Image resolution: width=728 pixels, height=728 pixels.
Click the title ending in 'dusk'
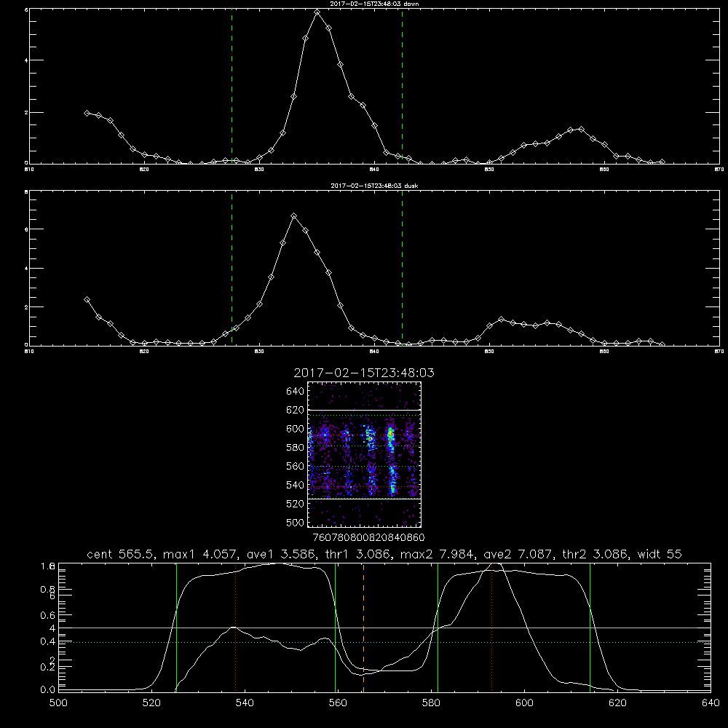pyautogui.click(x=374, y=186)
